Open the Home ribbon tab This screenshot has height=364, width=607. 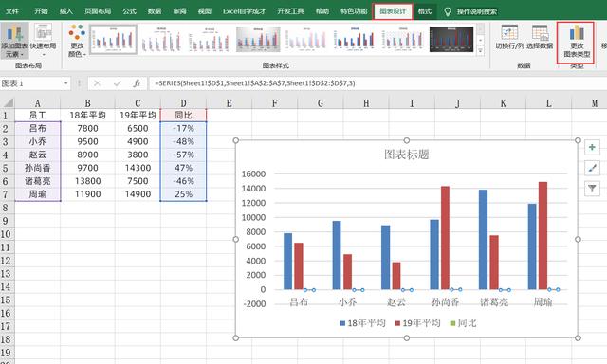pos(41,11)
